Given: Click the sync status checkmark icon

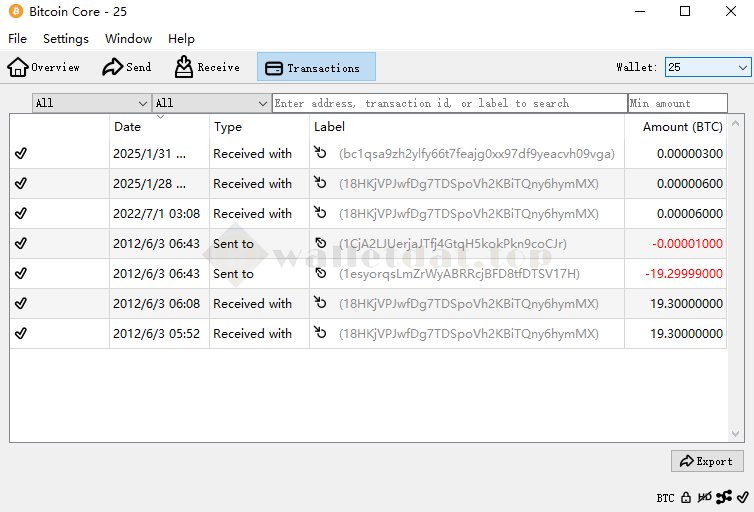Looking at the screenshot, I should 741,497.
